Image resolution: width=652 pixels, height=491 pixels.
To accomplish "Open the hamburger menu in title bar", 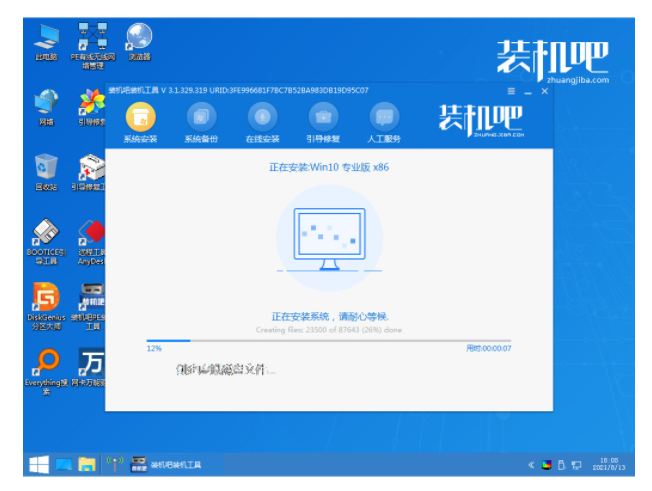I will tap(511, 91).
